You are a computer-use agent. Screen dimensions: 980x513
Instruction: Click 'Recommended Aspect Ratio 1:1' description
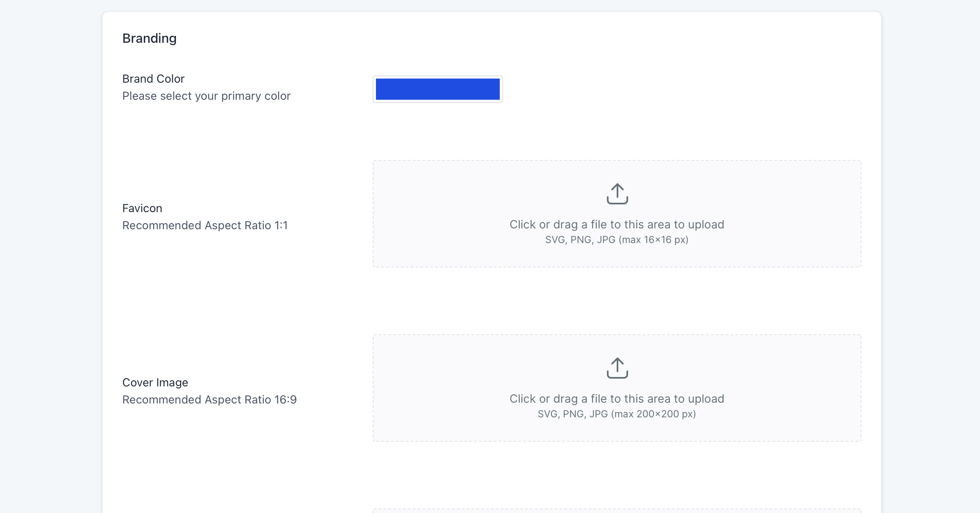[205, 225]
